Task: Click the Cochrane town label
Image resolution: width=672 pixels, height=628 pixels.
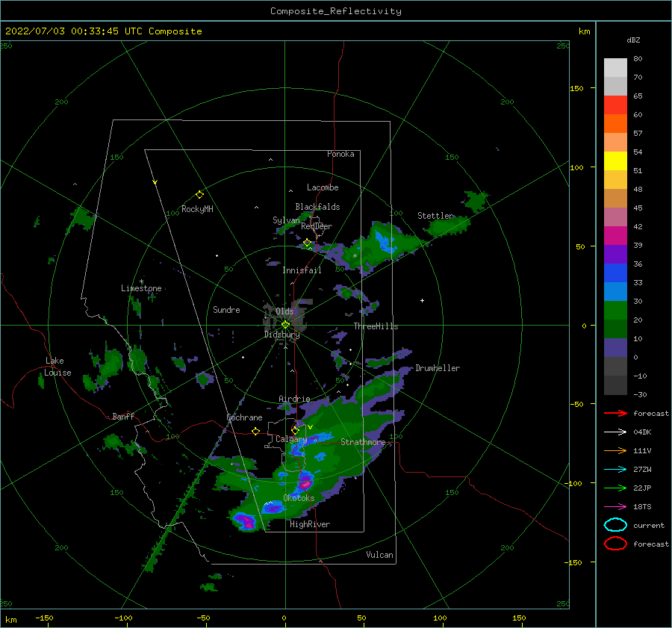Action: 244,417
